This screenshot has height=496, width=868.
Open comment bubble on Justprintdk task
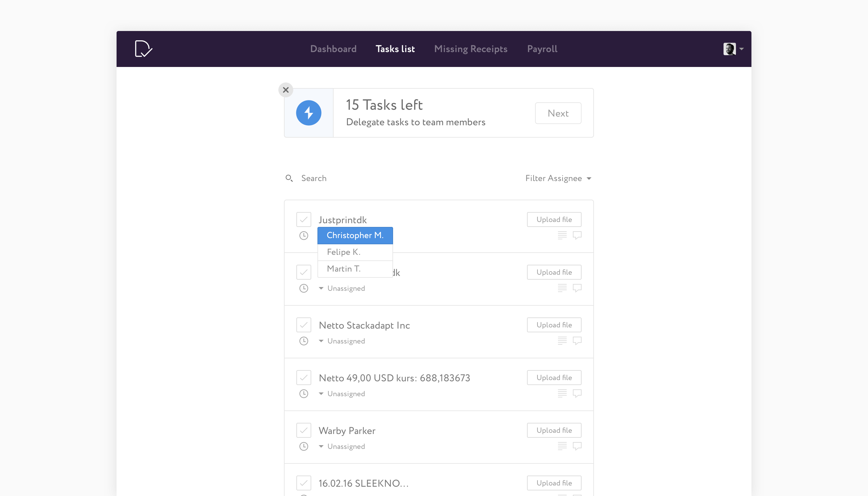pos(577,235)
